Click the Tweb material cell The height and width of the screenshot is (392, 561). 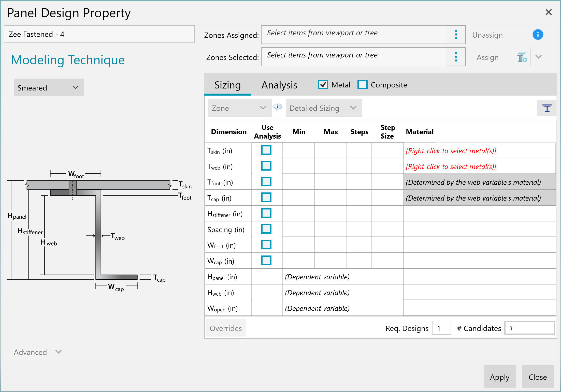(479, 166)
